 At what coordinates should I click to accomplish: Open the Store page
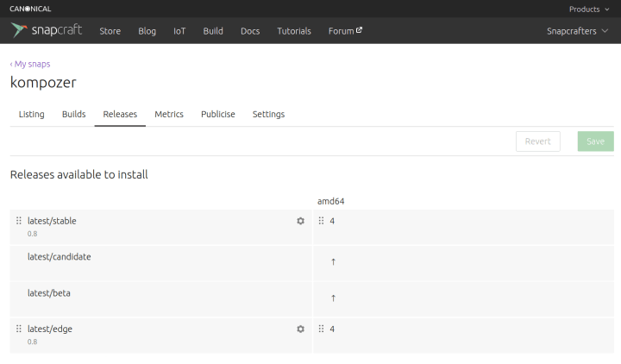tap(110, 31)
